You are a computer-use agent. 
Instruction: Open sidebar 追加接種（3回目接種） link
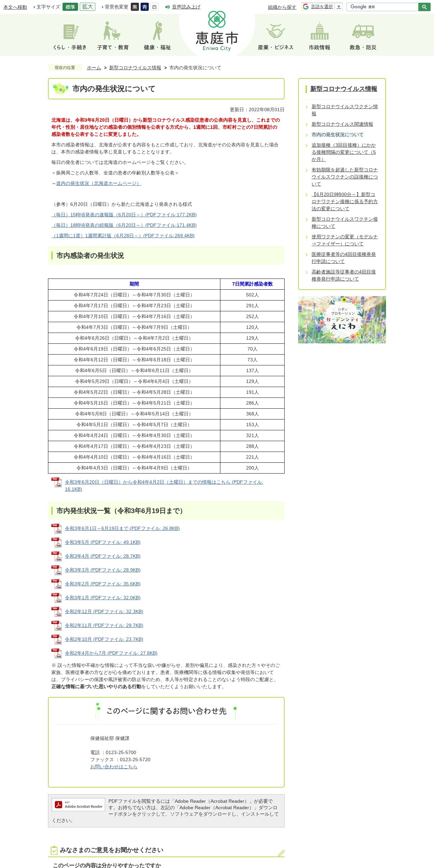[x=344, y=152]
